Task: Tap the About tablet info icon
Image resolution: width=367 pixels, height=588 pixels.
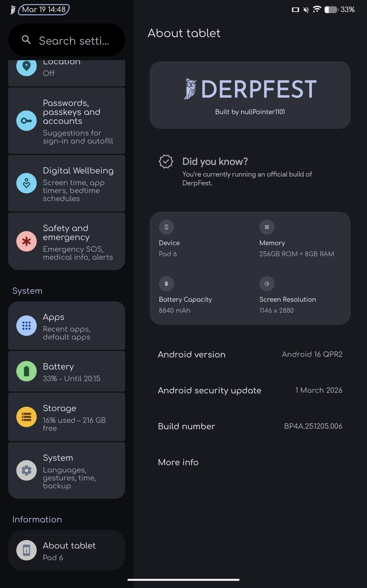Action: click(x=26, y=550)
